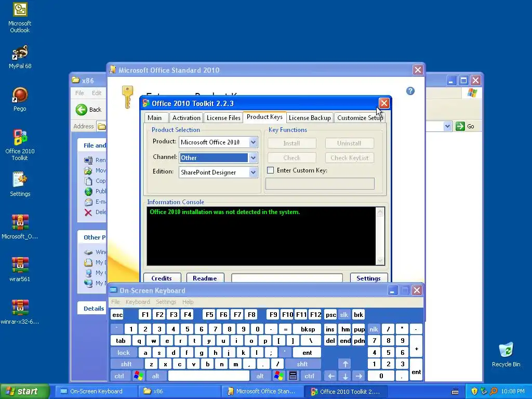Screen dimensions: 532x399
Task: Click the Customize Setup tab
Action: pos(360,118)
